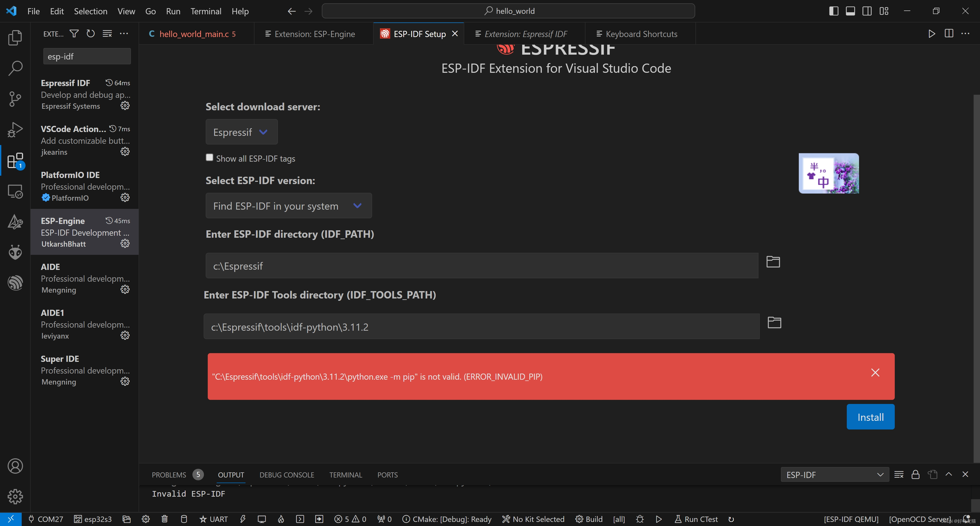Open the Source Control view

pos(15,99)
